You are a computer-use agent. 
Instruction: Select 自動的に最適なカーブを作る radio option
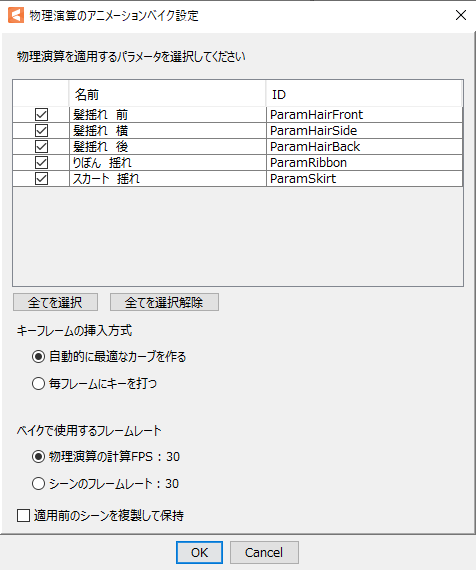(x=38, y=357)
